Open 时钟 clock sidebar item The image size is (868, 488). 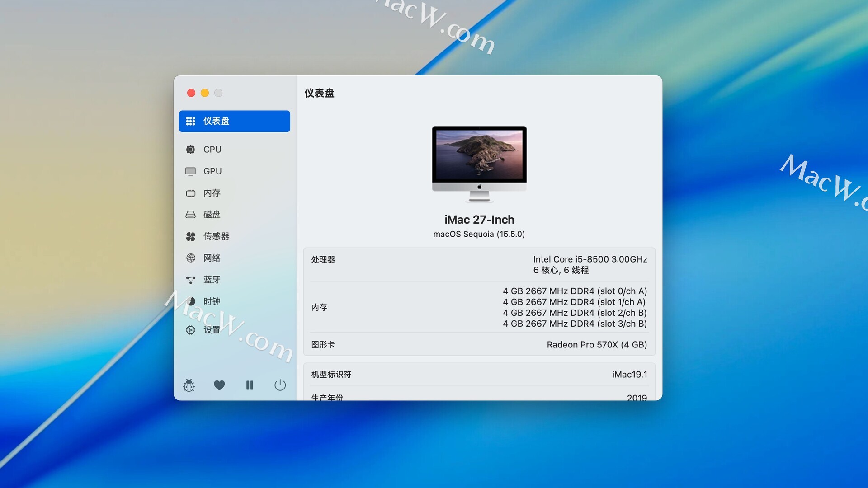[x=234, y=301]
